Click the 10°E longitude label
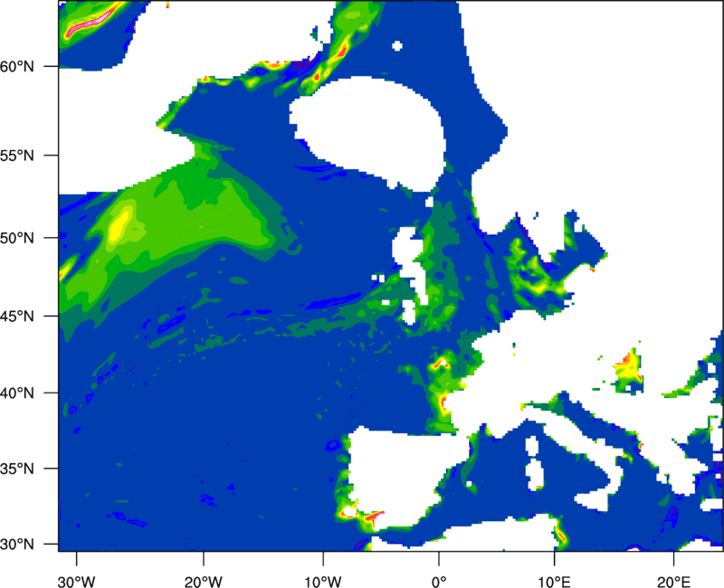This screenshot has width=724, height=588. (554, 582)
